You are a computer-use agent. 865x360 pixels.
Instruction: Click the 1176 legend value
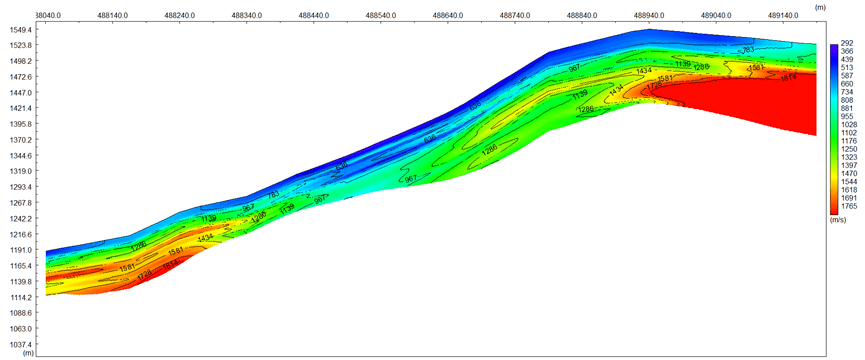849,141
